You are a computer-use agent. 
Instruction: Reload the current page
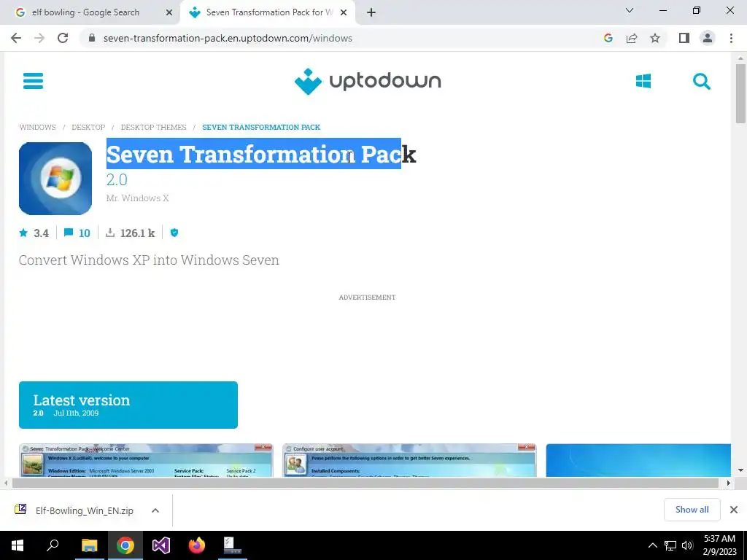click(x=63, y=38)
